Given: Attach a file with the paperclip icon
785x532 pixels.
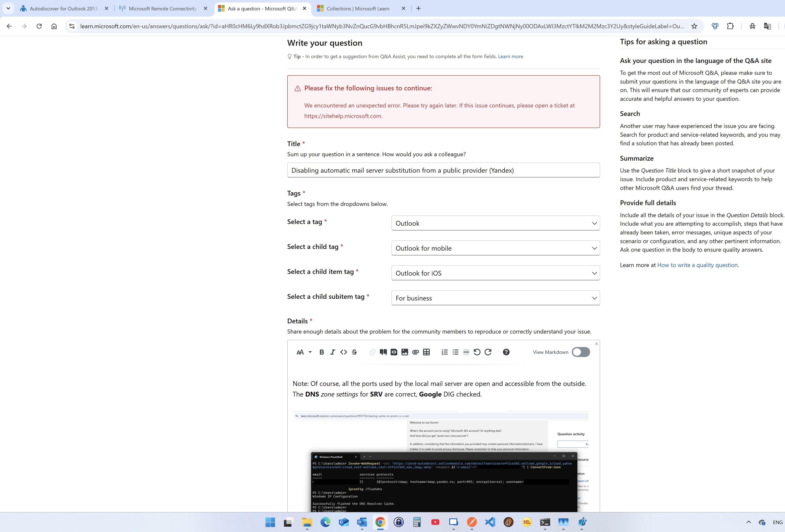Looking at the screenshot, I should coord(415,352).
